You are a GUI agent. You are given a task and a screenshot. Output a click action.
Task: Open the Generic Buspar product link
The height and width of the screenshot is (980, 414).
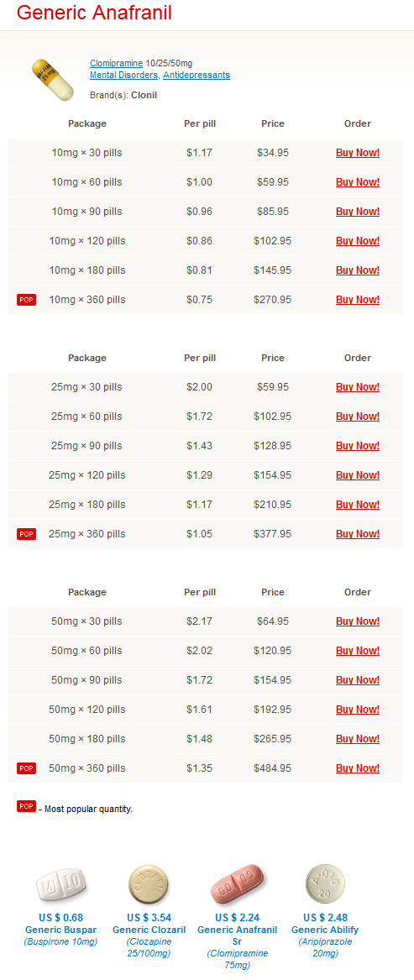coord(60,930)
